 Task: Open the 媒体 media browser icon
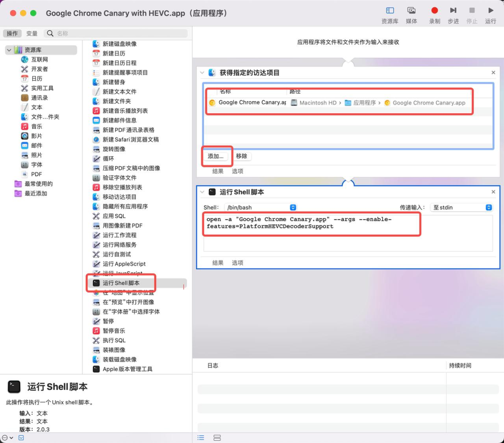(411, 10)
